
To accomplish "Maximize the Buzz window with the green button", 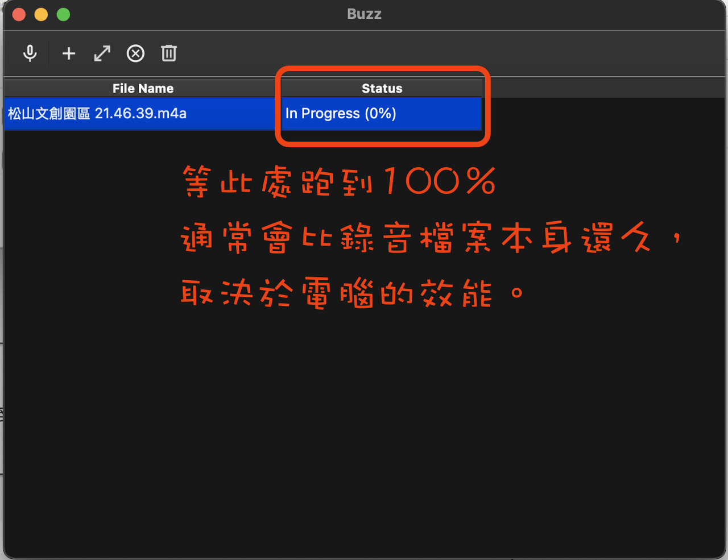I will pos(64,14).
